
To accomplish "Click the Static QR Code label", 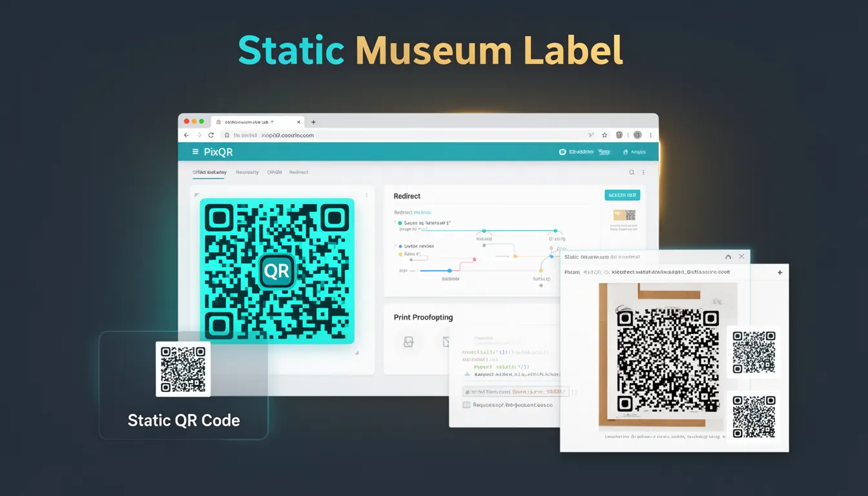I will [183, 420].
